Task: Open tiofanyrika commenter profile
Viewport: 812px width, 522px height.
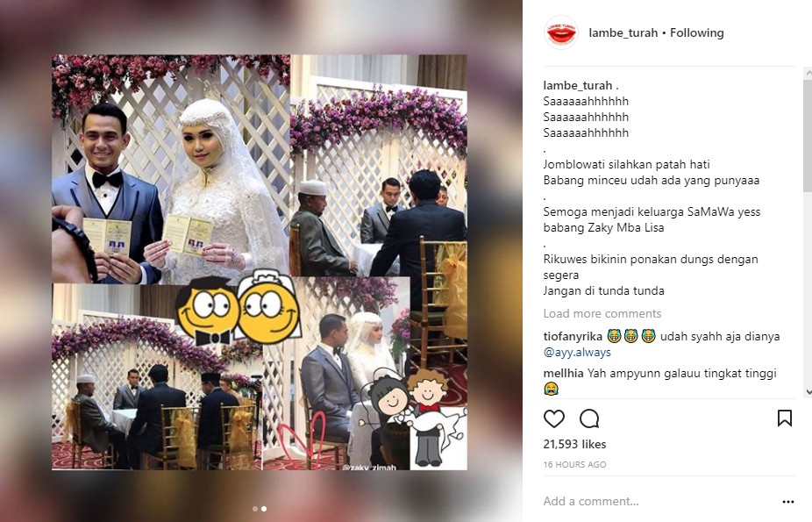Action: 573,336
